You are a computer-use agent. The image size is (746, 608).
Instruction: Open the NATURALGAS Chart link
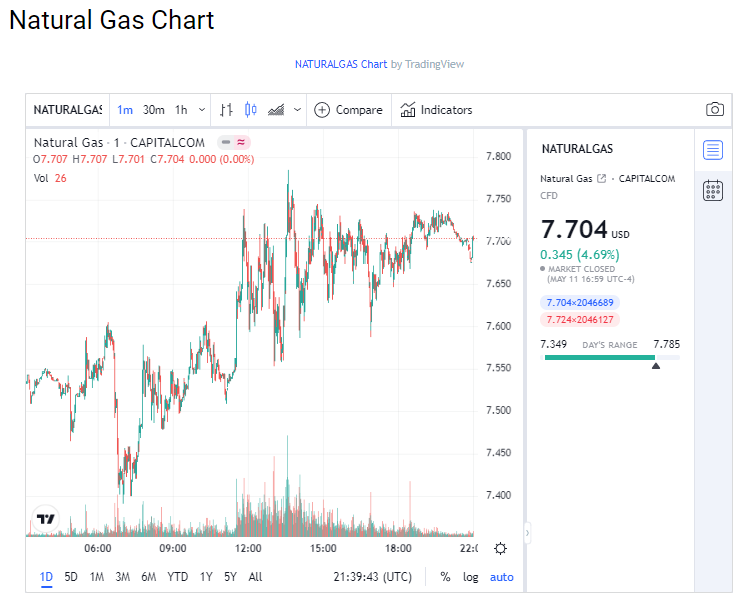[341, 64]
